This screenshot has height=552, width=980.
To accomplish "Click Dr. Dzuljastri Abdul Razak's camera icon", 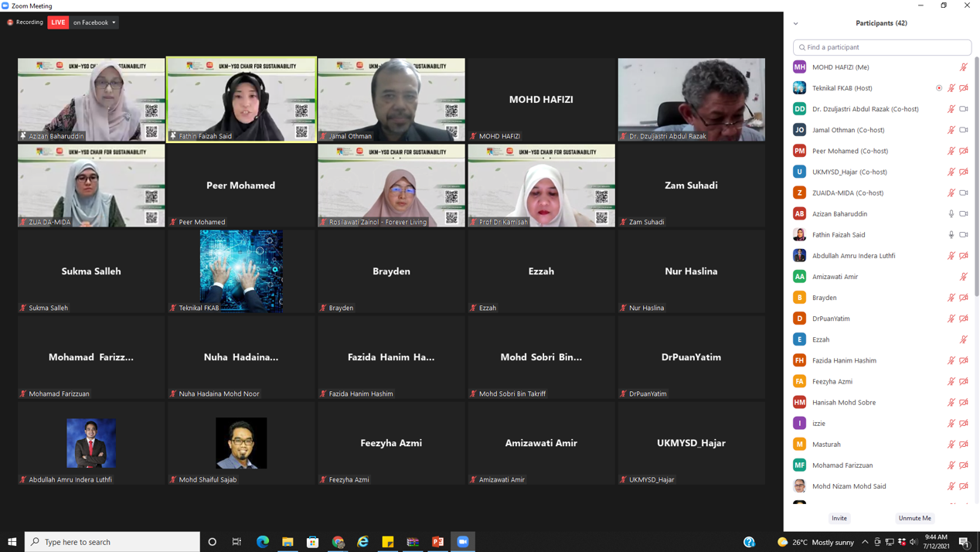I will coord(963,109).
